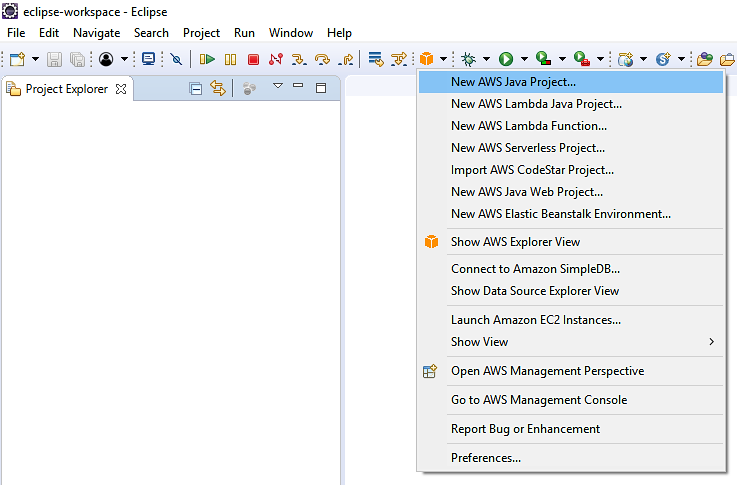Image resolution: width=737 pixels, height=485 pixels.
Task: Click Collapse All in Project Explorer
Action: (x=196, y=88)
